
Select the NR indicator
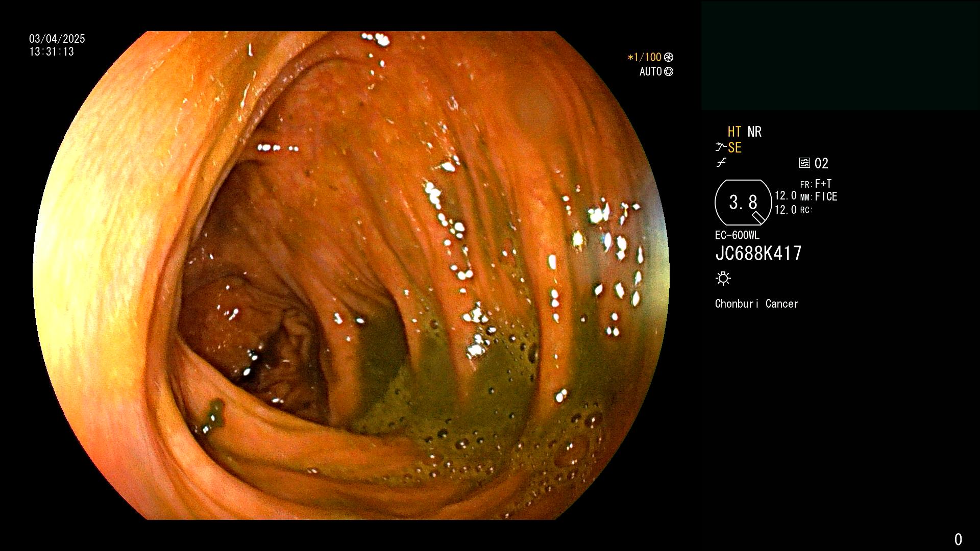(x=754, y=132)
